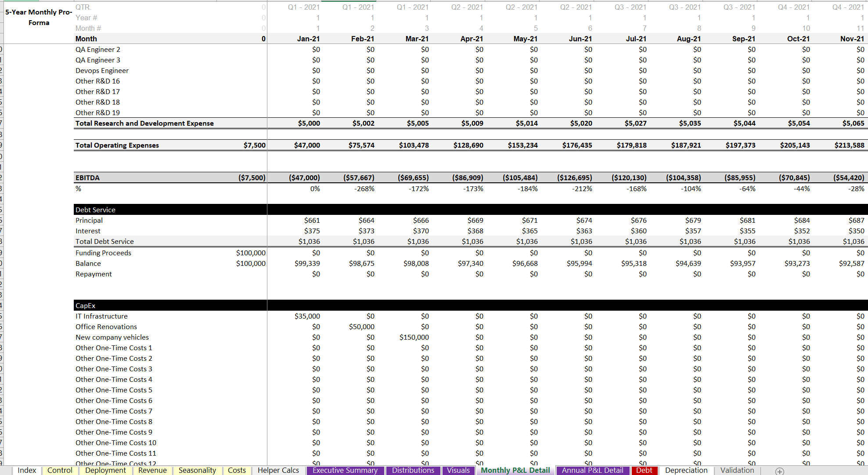Select the Jan-21 IT Infrastructure $35,000 cell
Screen dimensions: 868x475
pos(308,316)
